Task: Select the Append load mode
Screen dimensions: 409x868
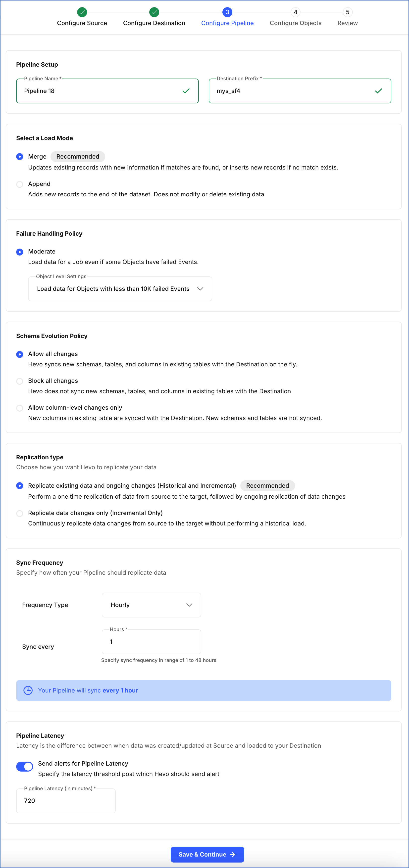Action: [x=20, y=184]
